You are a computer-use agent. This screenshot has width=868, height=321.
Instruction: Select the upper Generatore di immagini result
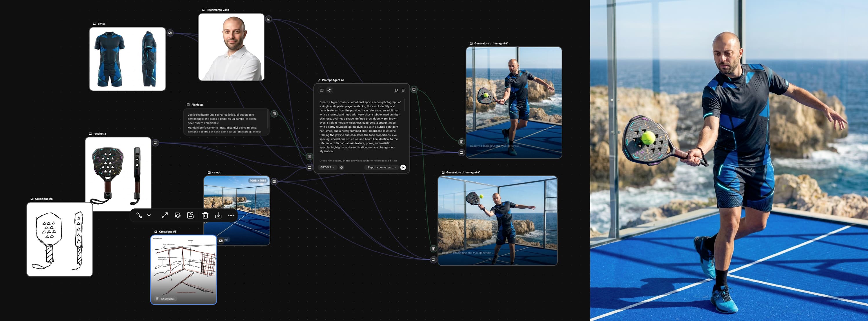(x=514, y=103)
